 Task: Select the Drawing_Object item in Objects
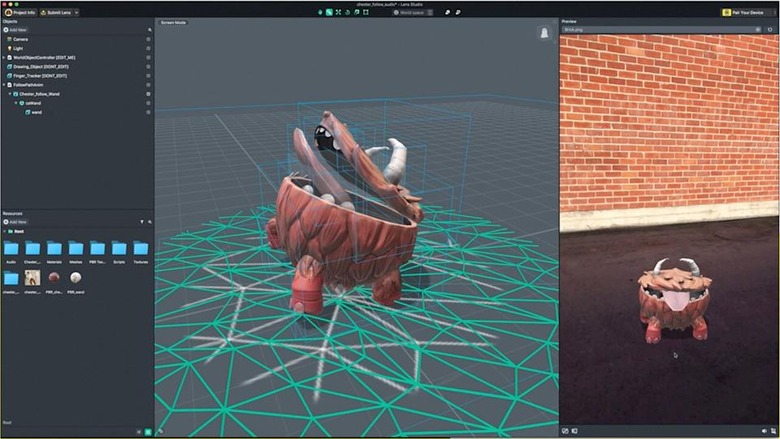pos(40,66)
